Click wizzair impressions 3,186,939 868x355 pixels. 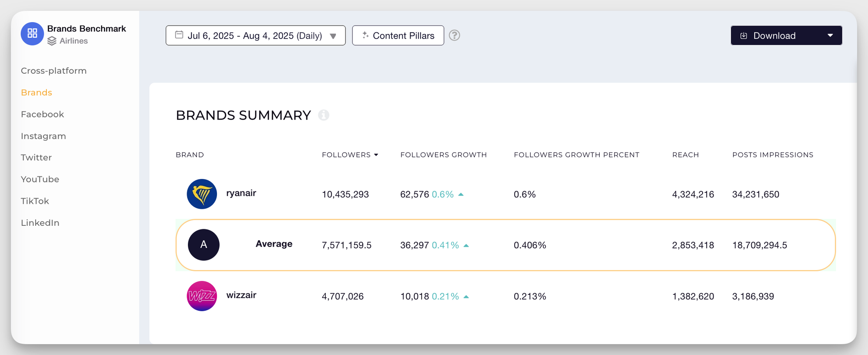(x=753, y=296)
